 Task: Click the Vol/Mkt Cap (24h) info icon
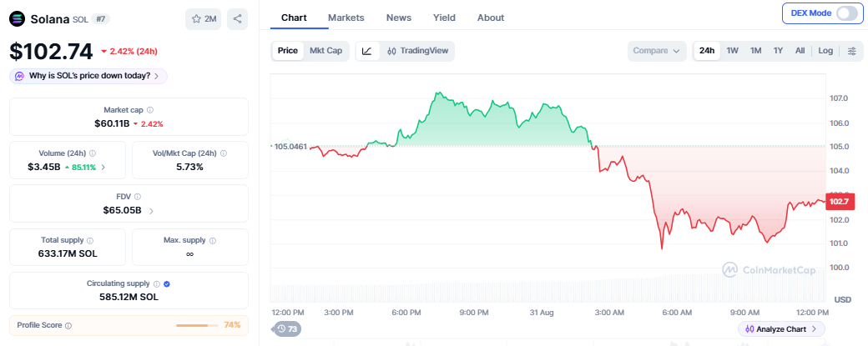(224, 153)
